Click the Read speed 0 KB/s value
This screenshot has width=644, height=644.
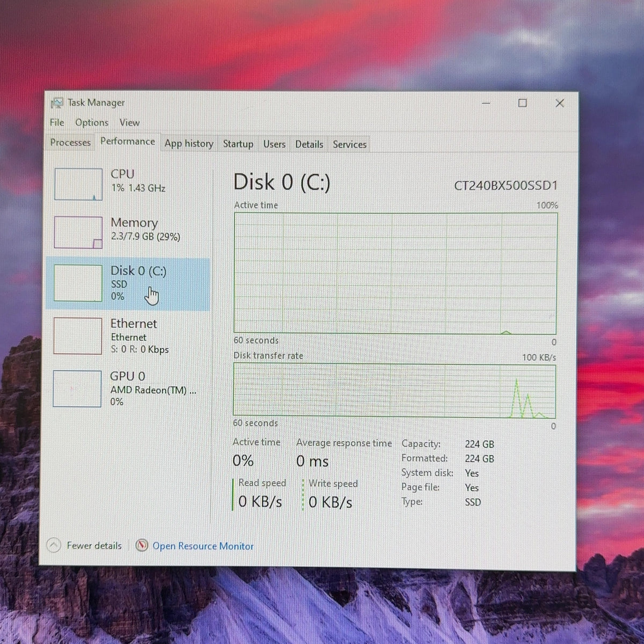(x=260, y=502)
